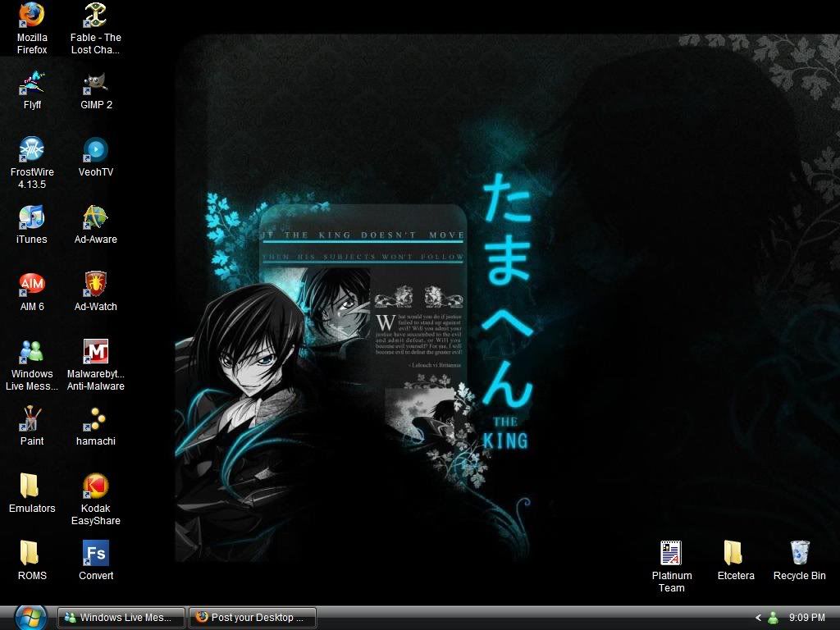Select the Emulators folder
The image size is (840, 630).
click(32, 487)
